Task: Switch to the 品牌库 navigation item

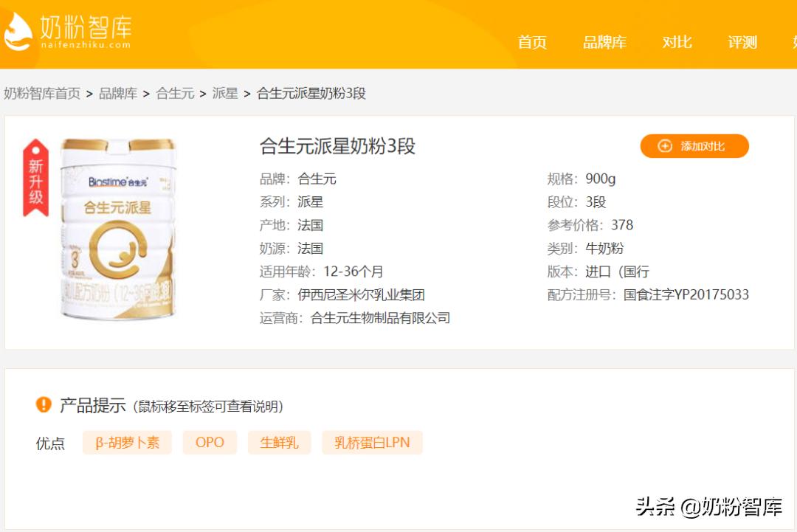Action: [605, 43]
